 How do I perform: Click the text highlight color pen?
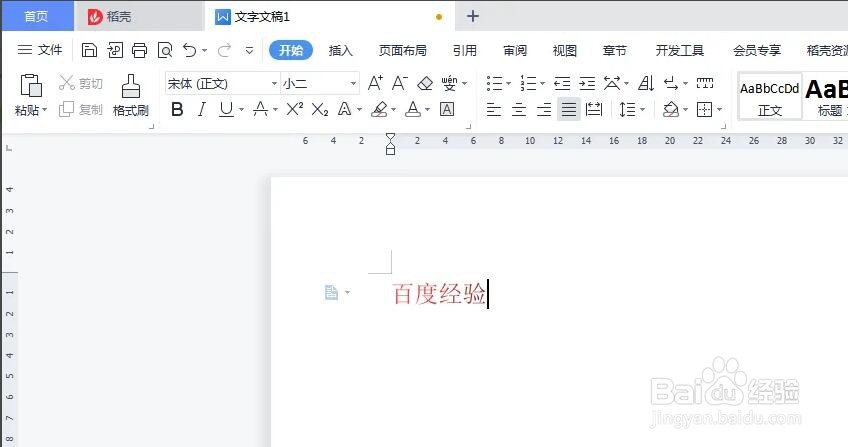point(379,110)
